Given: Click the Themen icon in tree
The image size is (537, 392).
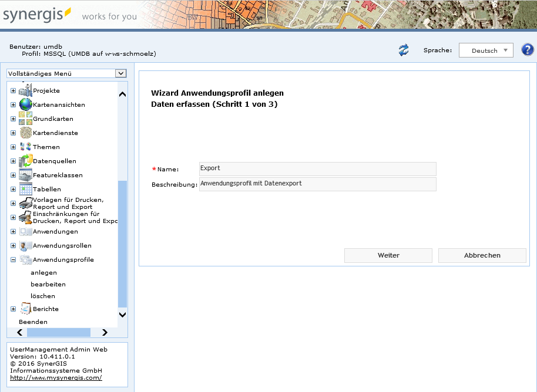Looking at the screenshot, I should coord(26,147).
